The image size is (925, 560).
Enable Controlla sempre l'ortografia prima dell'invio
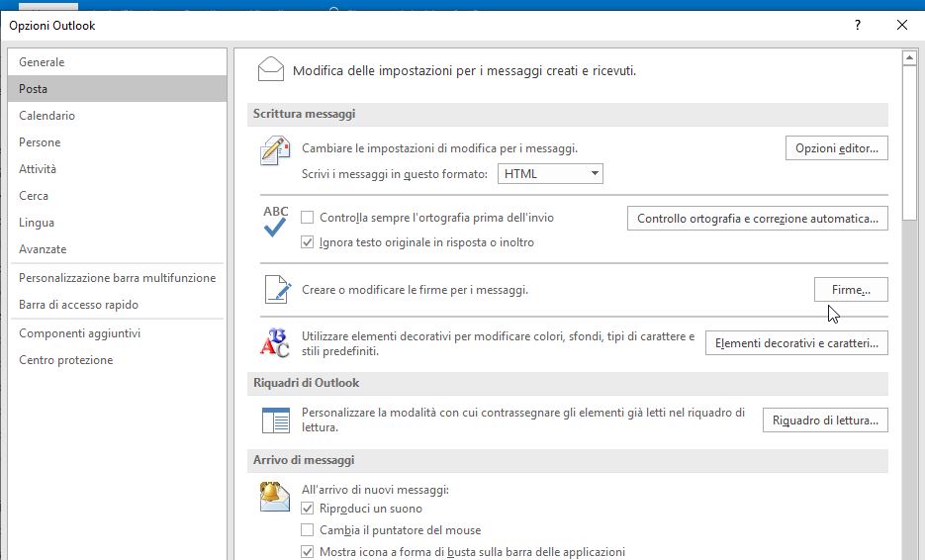pos(308,217)
